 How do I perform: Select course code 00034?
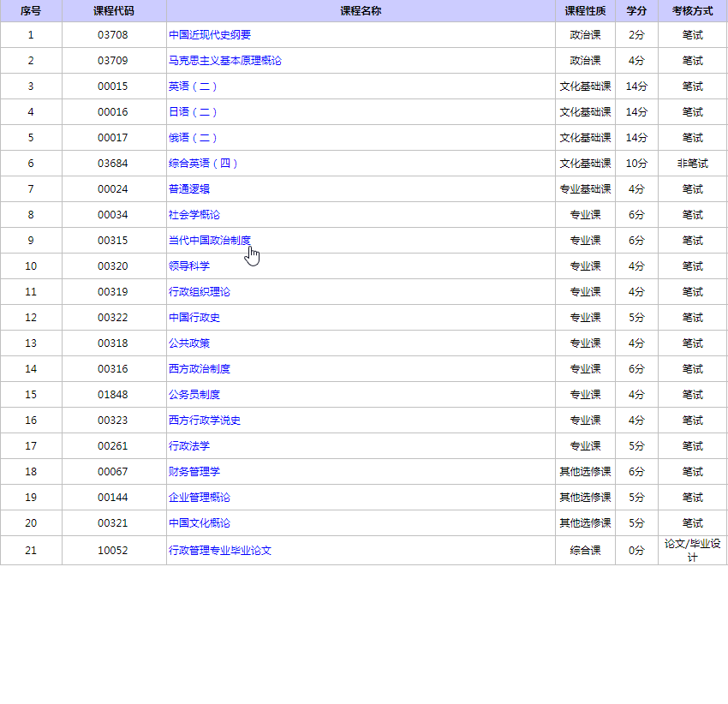coord(113,215)
